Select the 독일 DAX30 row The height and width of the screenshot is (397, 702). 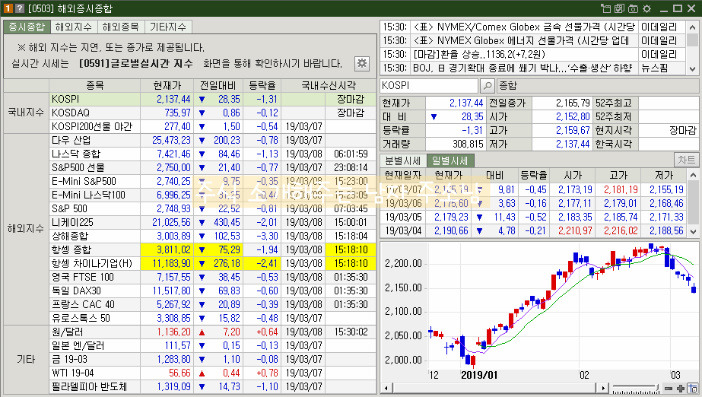point(213,291)
